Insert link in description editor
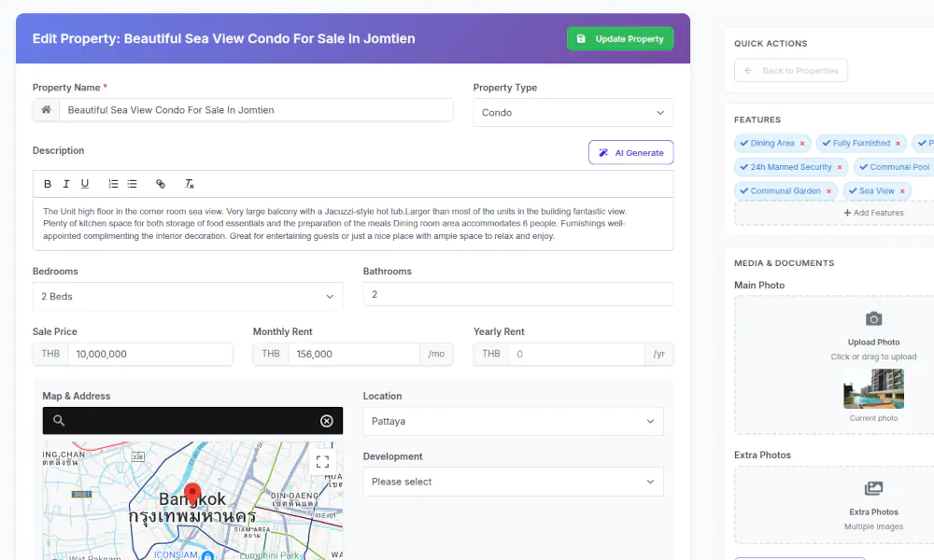 (x=161, y=184)
